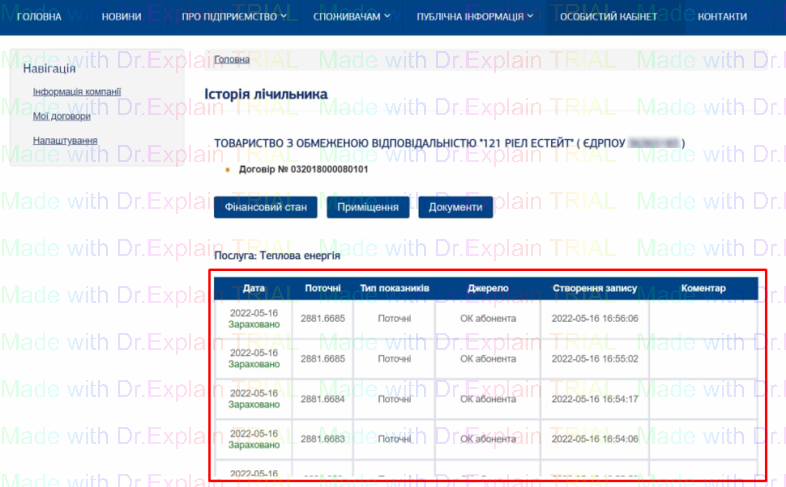Expand the ПРО ПІДПРИЄМСТВО dropdown menu
The height and width of the screenshot is (487, 786).
click(234, 17)
